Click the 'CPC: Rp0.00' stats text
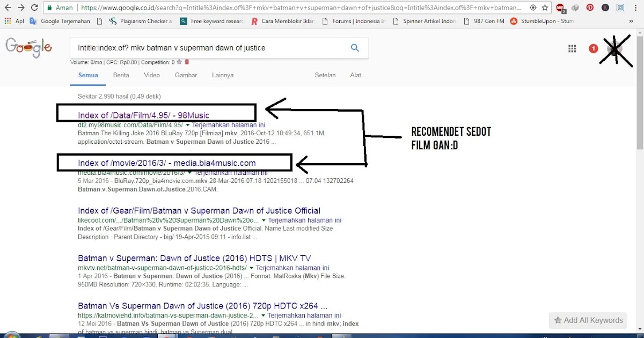 pos(122,62)
